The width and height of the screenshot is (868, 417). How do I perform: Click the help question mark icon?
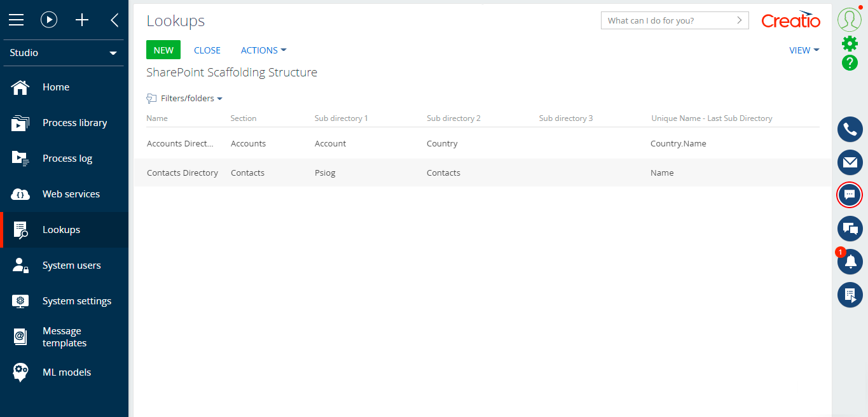pyautogui.click(x=850, y=63)
